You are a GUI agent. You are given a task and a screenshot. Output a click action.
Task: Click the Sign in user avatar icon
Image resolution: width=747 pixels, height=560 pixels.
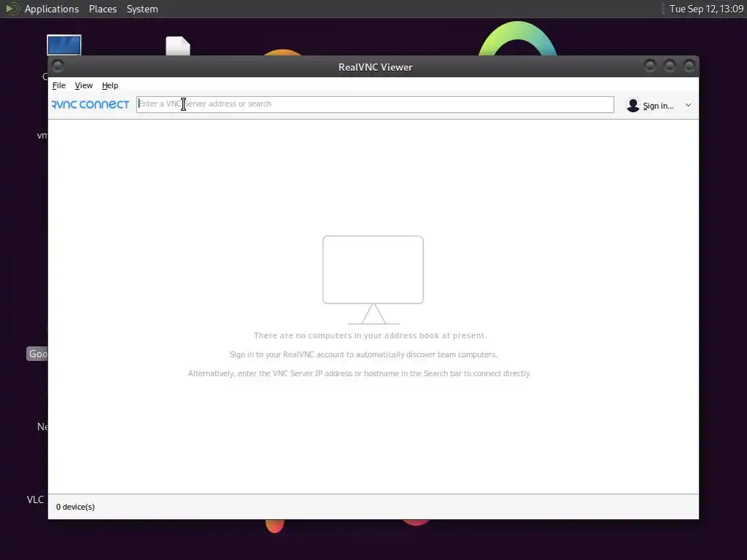tap(632, 105)
